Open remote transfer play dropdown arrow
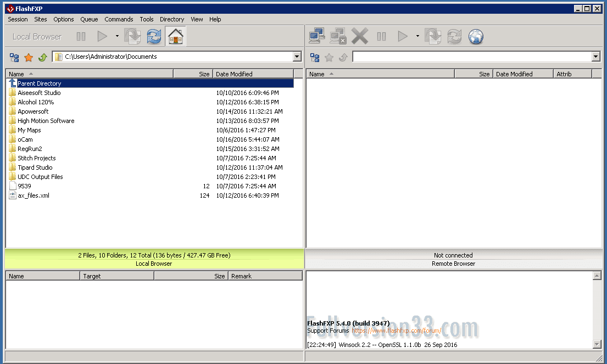Image resolution: width=607 pixels, height=364 pixels. pyautogui.click(x=417, y=36)
